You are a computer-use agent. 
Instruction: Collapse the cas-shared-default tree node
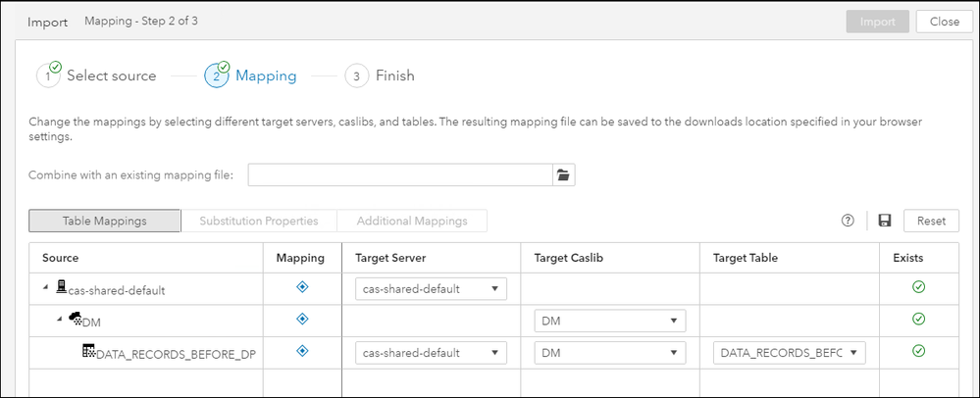point(46,287)
